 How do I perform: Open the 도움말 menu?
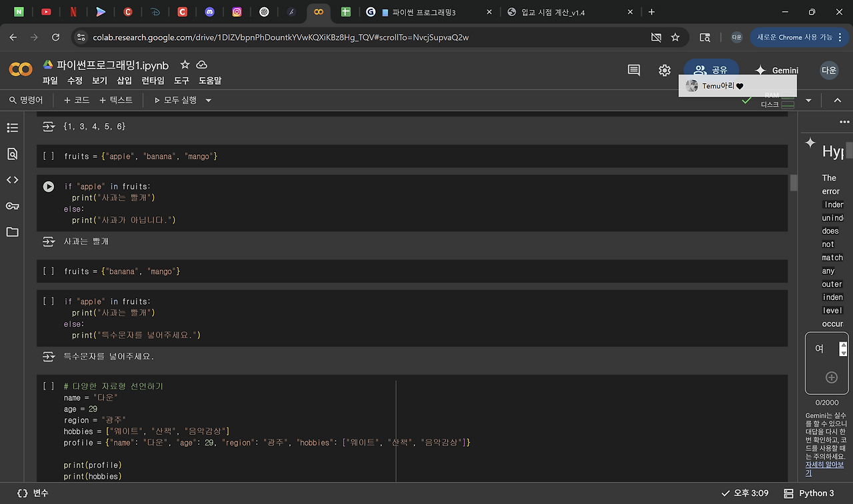point(210,81)
